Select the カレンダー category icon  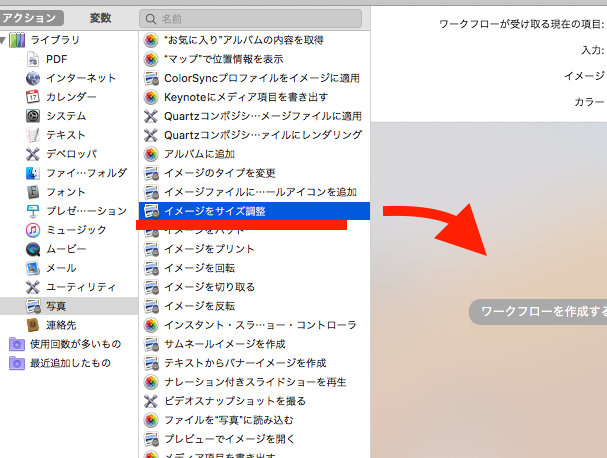click(x=33, y=97)
